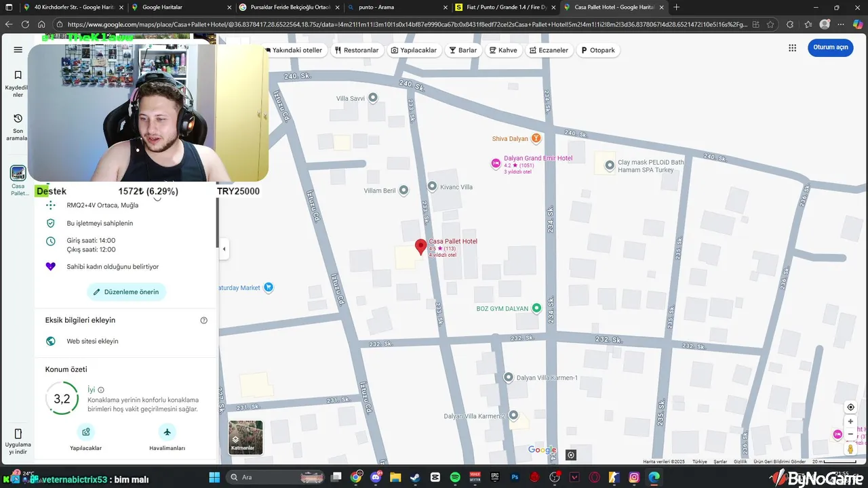Open the Google Maps hamburger menu
This screenshot has height=488, width=868.
pos(18,49)
